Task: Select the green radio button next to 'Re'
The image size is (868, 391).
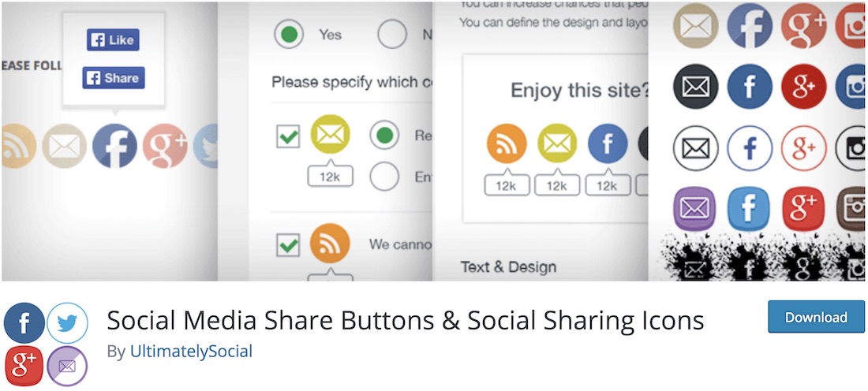Action: click(x=384, y=134)
